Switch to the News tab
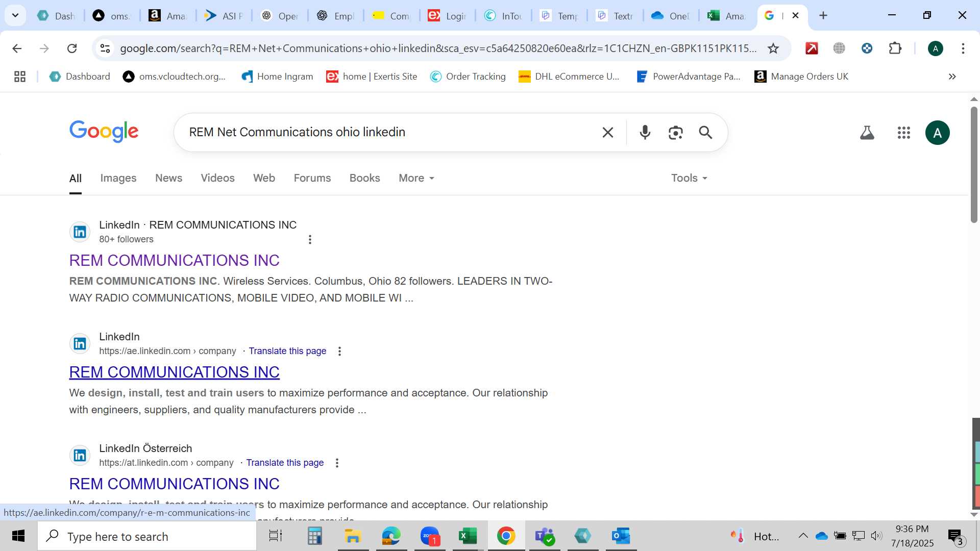The width and height of the screenshot is (980, 551). [x=168, y=178]
